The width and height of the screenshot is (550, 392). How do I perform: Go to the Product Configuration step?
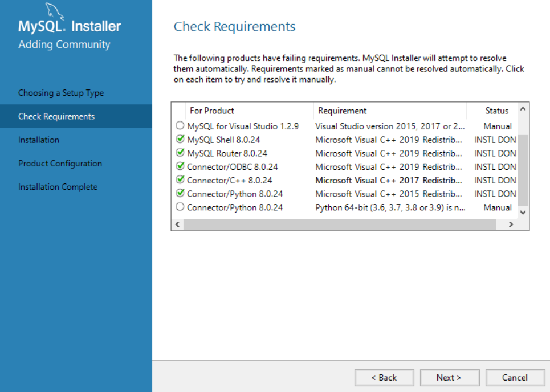click(60, 164)
